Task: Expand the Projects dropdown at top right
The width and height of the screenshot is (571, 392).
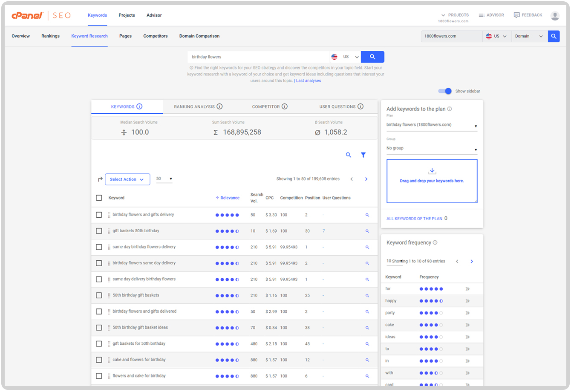Action: [x=455, y=15]
